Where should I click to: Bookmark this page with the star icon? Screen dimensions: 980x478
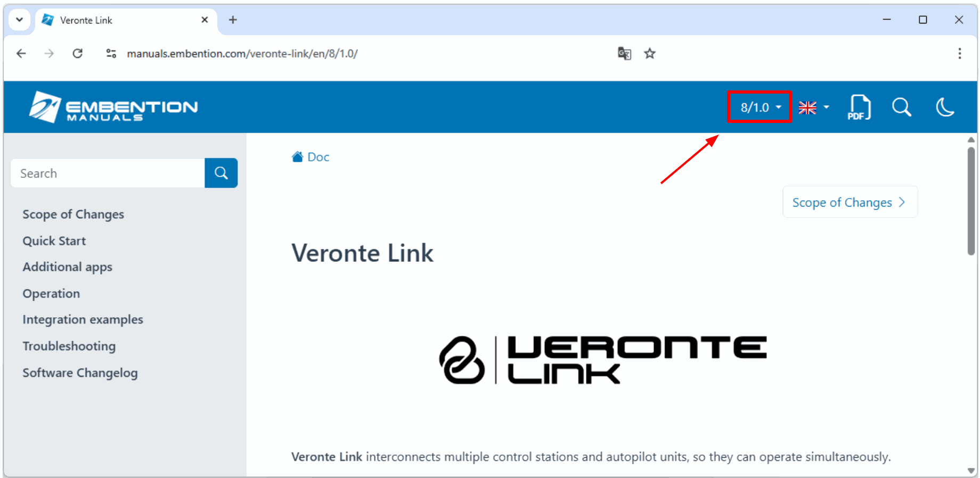click(649, 53)
